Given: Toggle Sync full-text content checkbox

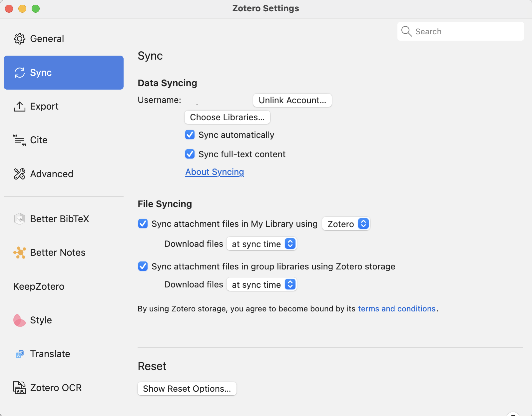Looking at the screenshot, I should click(190, 154).
